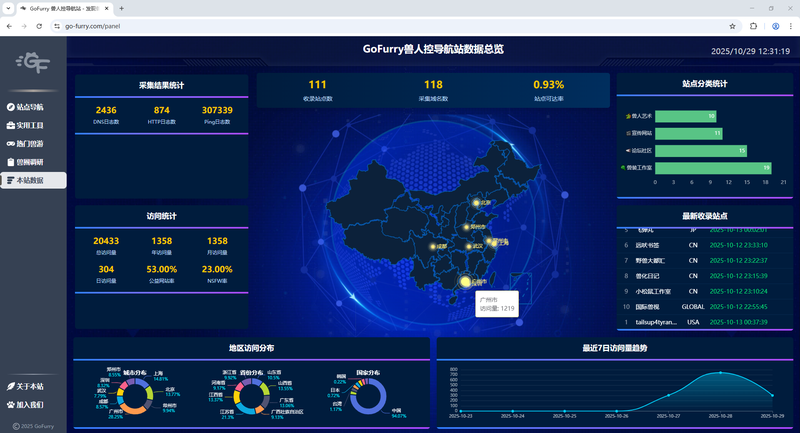The image size is (800, 433).
Task: Click the GoFurry logo in sidebar
Action: (34, 65)
